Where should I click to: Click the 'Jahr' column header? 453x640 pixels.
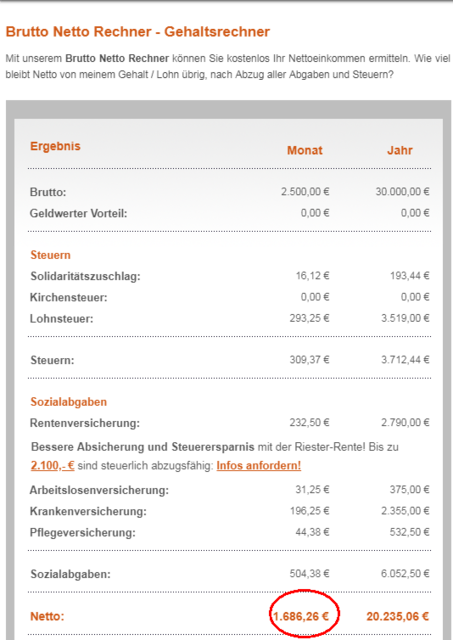(400, 150)
